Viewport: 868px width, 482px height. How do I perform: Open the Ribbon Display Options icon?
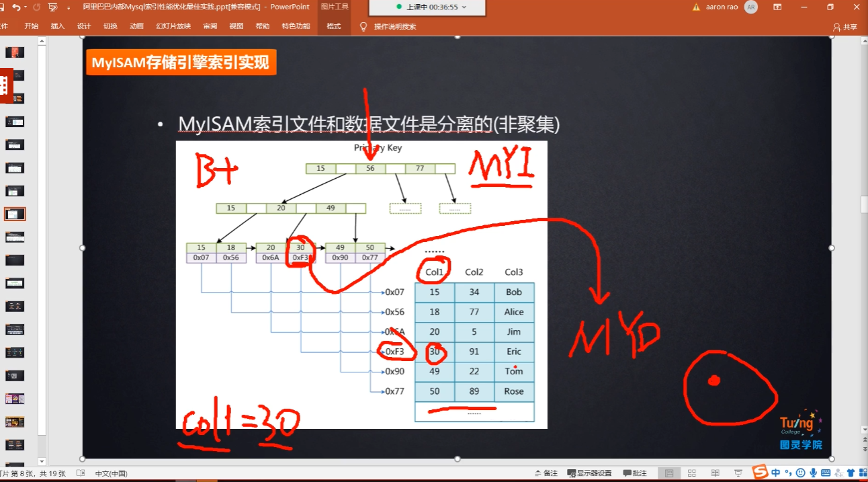[x=777, y=7]
